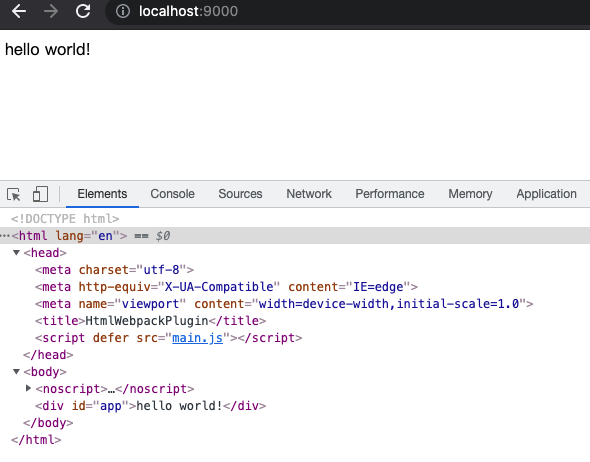590x462 pixels.
Task: Select the closing head tag
Action: coord(48,355)
